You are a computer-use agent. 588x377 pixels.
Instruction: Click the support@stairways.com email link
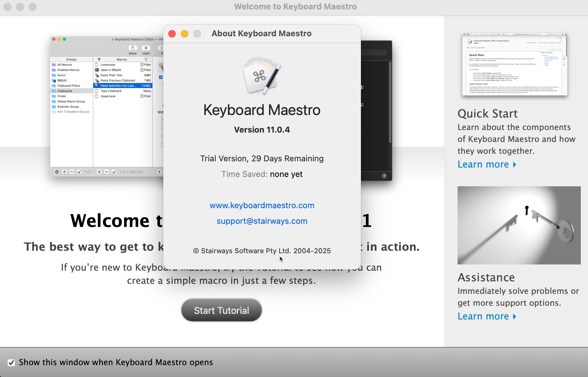click(x=262, y=221)
